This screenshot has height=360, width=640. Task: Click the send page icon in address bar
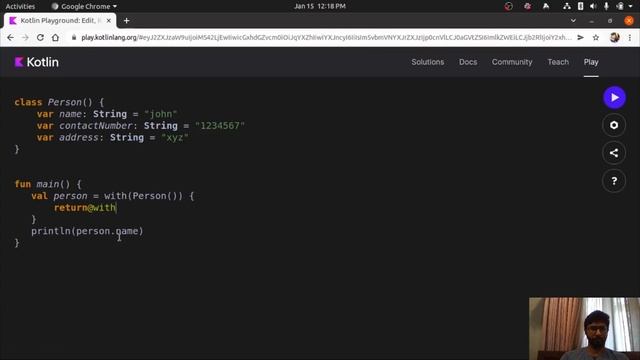coord(580,38)
